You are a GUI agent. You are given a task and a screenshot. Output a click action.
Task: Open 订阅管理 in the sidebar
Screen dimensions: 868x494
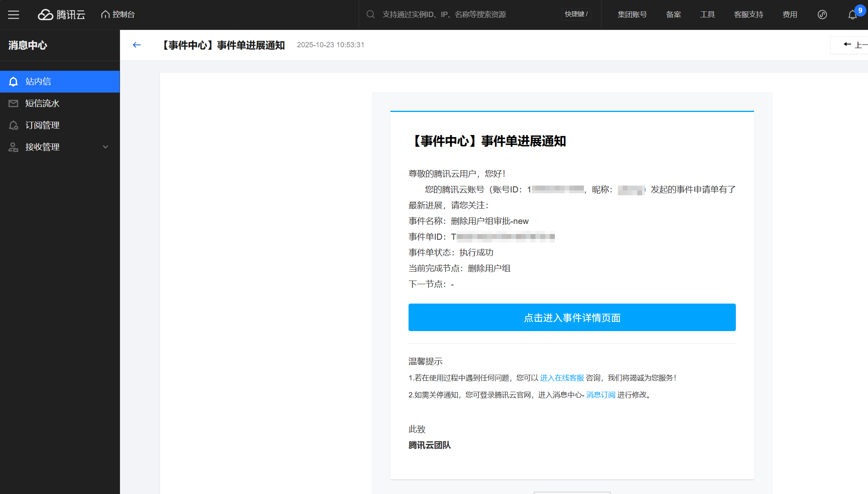click(60, 125)
